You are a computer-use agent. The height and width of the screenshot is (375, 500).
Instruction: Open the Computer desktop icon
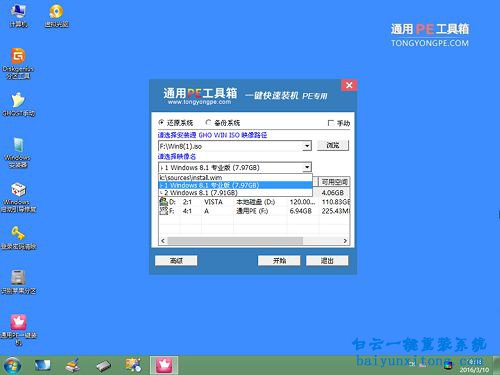(x=18, y=15)
